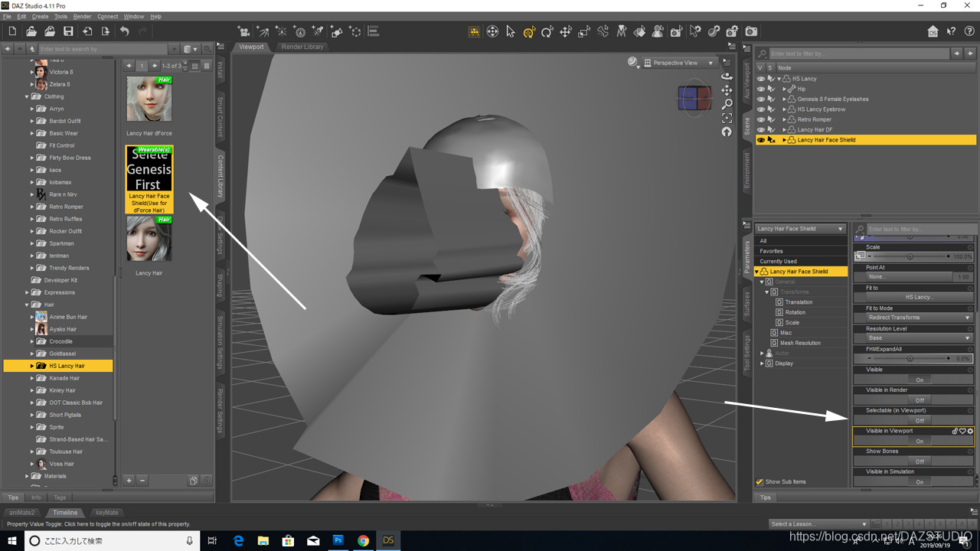Image resolution: width=980 pixels, height=551 pixels.
Task: Select Lancy Hair dForce thumbnail
Action: pos(149,99)
